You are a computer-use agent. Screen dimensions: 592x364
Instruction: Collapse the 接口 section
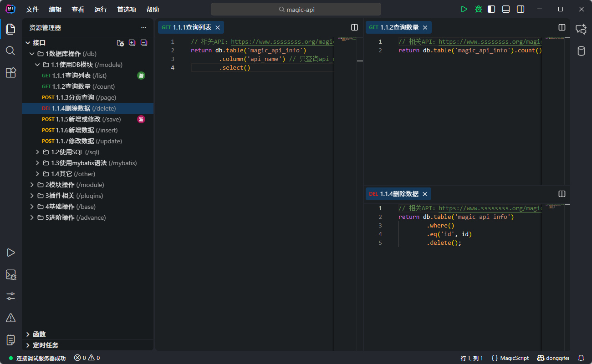pyautogui.click(x=28, y=43)
